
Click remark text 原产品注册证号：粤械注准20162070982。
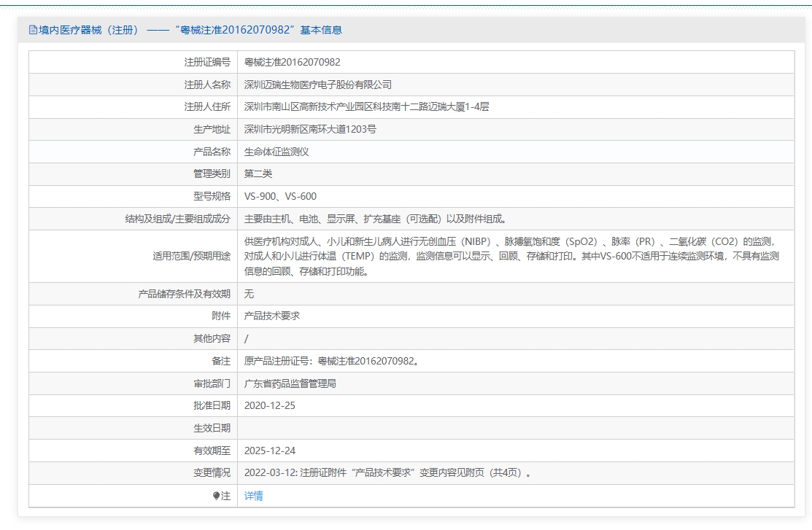pyautogui.click(x=331, y=361)
